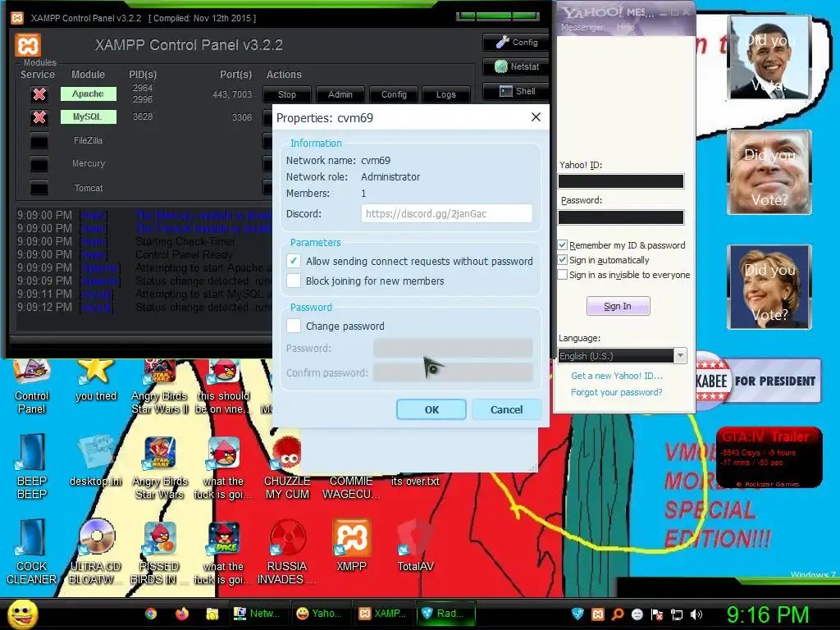The height and width of the screenshot is (630, 840).
Task: Open the Control Panel desktop icon
Action: point(32,387)
